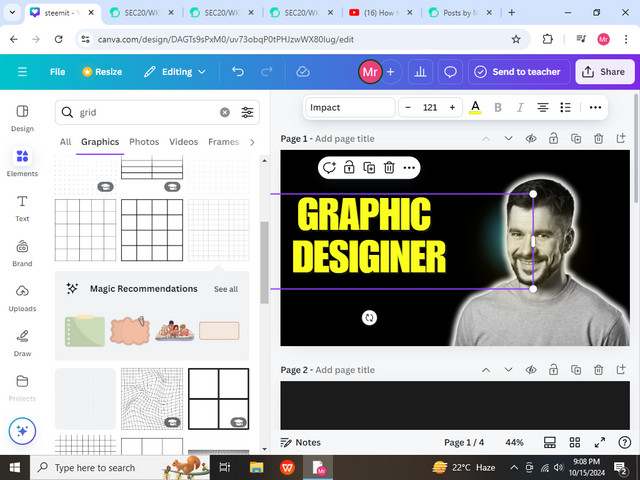Duplicate Page 1
The width and height of the screenshot is (640, 480).
click(x=576, y=138)
